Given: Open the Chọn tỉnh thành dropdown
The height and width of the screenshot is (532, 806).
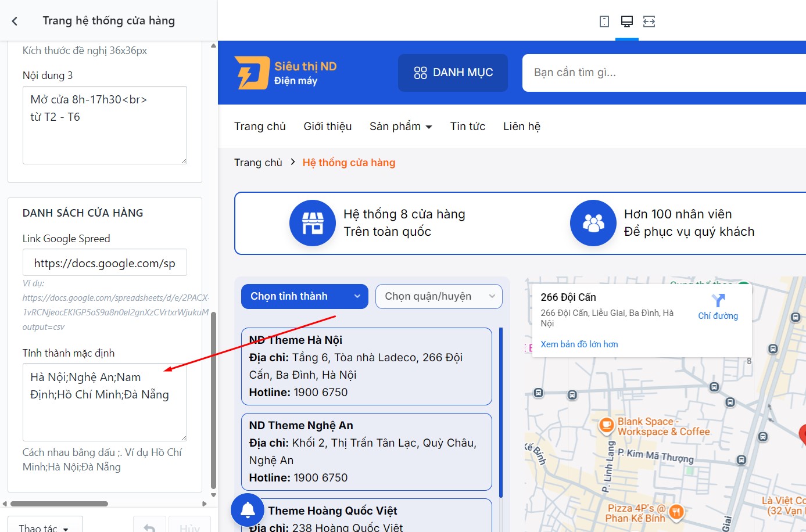Looking at the screenshot, I should pos(305,296).
